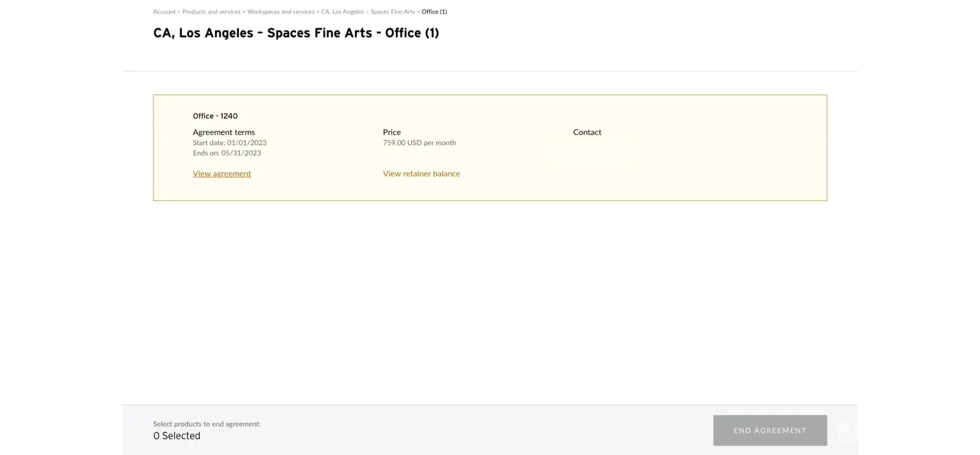The width and height of the screenshot is (980, 455).
Task: Open the View agreement link
Action: click(222, 173)
